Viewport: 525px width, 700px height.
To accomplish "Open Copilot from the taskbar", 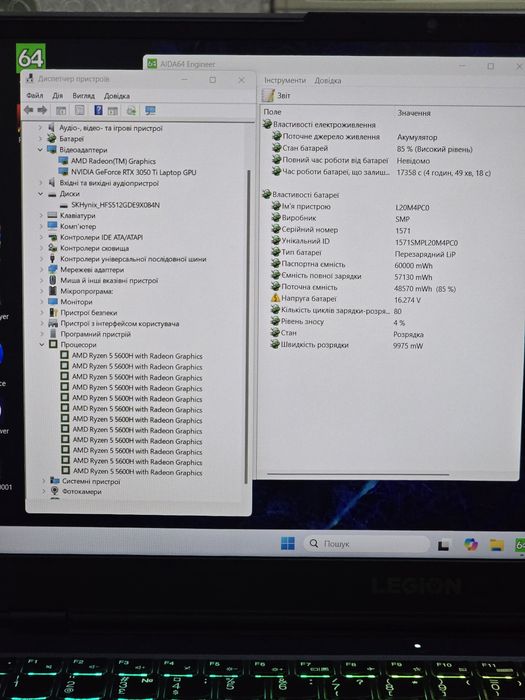I will tap(471, 544).
